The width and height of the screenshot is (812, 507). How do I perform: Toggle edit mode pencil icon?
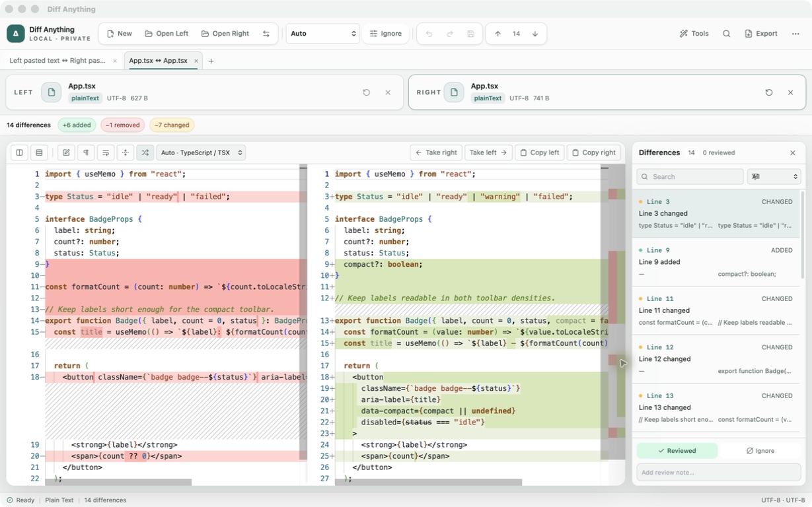point(66,152)
